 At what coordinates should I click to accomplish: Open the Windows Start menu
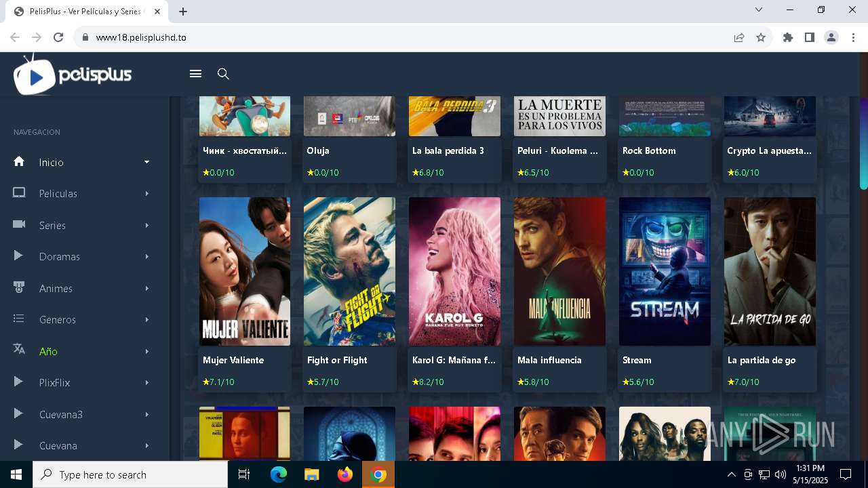(16, 474)
